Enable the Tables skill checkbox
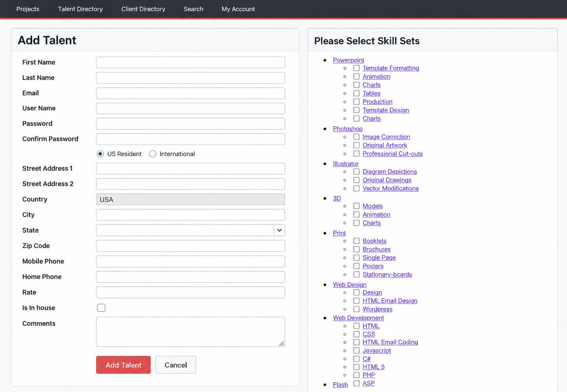This screenshot has width=567, height=392. click(356, 93)
